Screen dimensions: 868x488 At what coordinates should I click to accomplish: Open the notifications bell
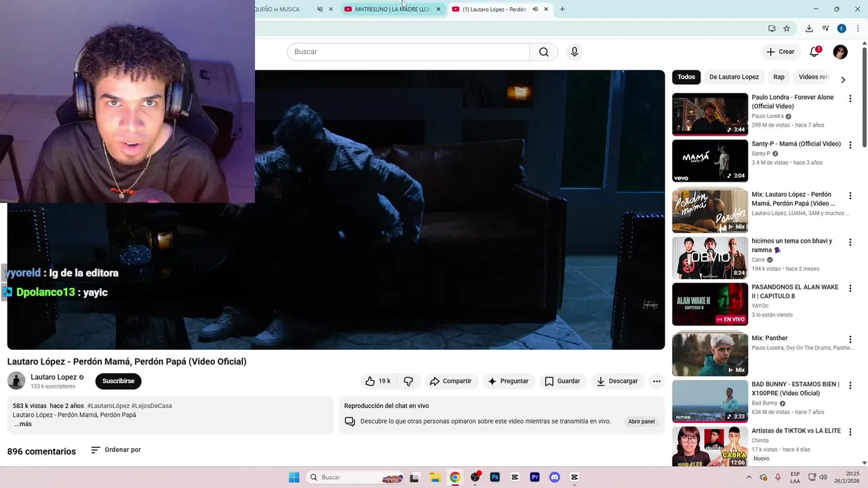click(x=814, y=52)
